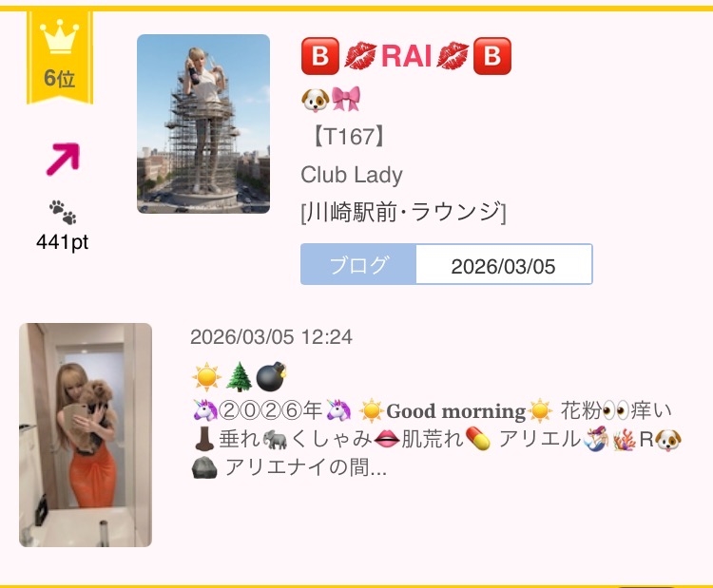Click the red B emoji before RAI
Image resolution: width=713 pixels, height=588 pixels.
tap(320, 56)
